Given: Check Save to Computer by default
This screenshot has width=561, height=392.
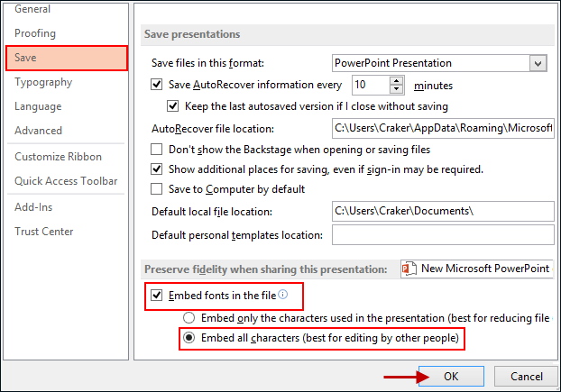Looking at the screenshot, I should 157,189.
